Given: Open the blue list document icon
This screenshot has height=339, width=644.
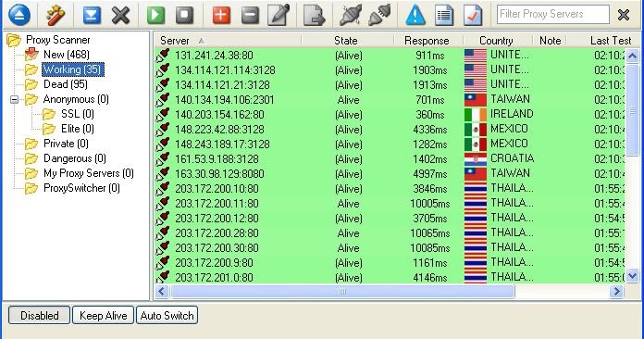Looking at the screenshot, I should 444,15.
